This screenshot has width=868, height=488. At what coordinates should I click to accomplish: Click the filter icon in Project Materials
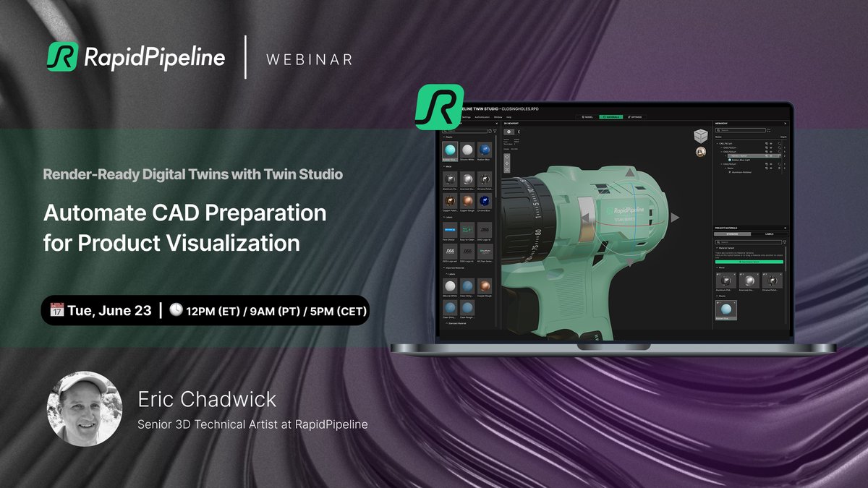[784, 242]
